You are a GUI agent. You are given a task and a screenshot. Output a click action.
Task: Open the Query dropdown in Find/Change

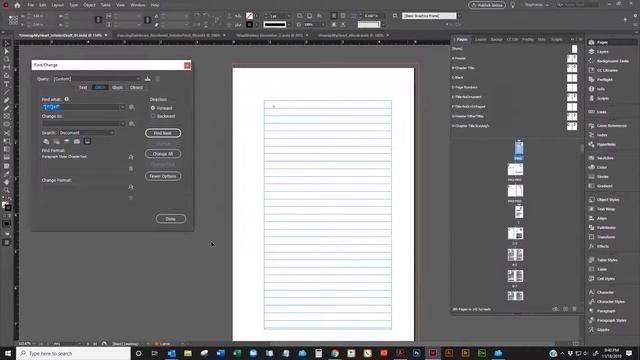click(97, 79)
